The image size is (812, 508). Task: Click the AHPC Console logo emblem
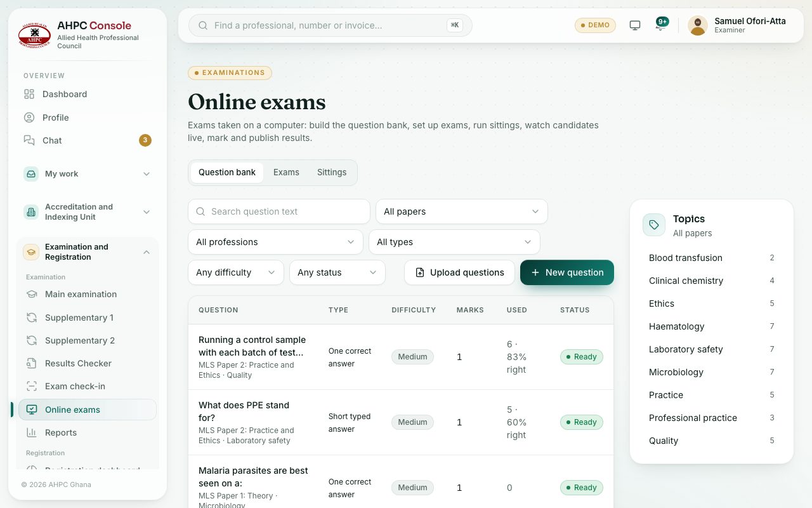(35, 36)
